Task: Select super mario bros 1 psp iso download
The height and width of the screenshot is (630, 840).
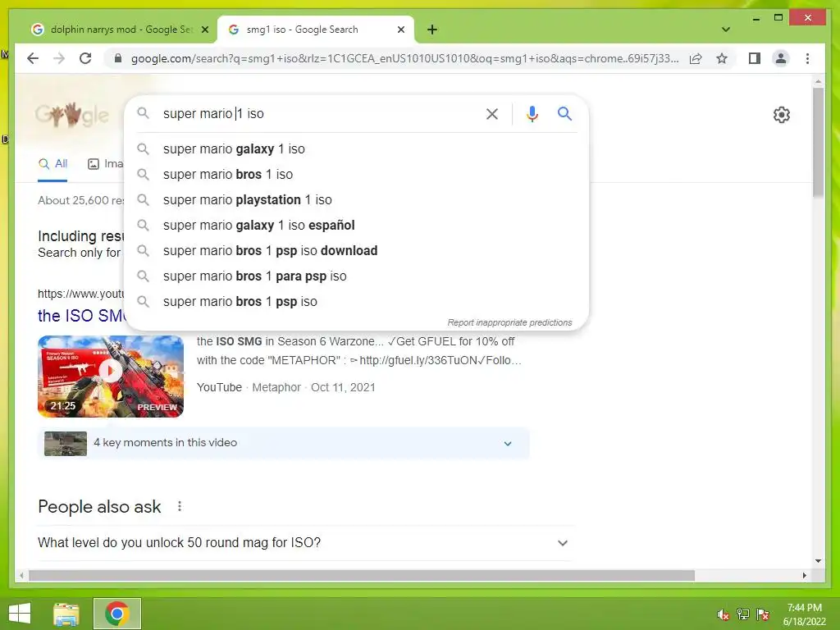Action: (357, 251)
